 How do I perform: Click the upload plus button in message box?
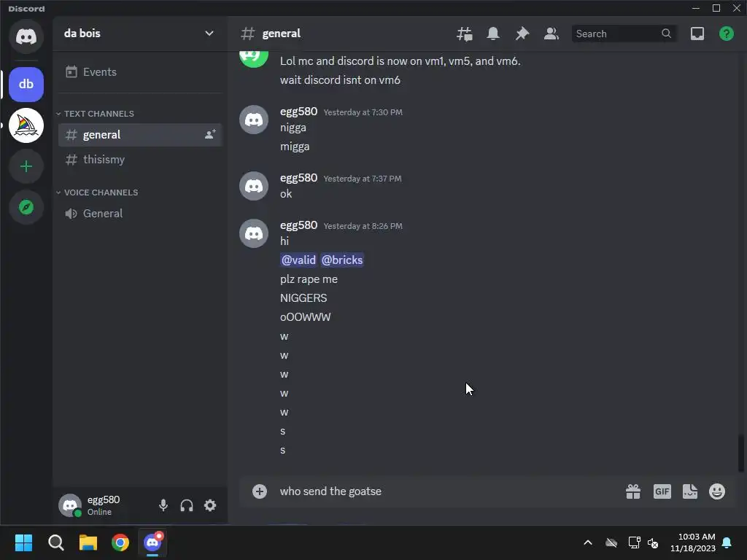pyautogui.click(x=260, y=491)
